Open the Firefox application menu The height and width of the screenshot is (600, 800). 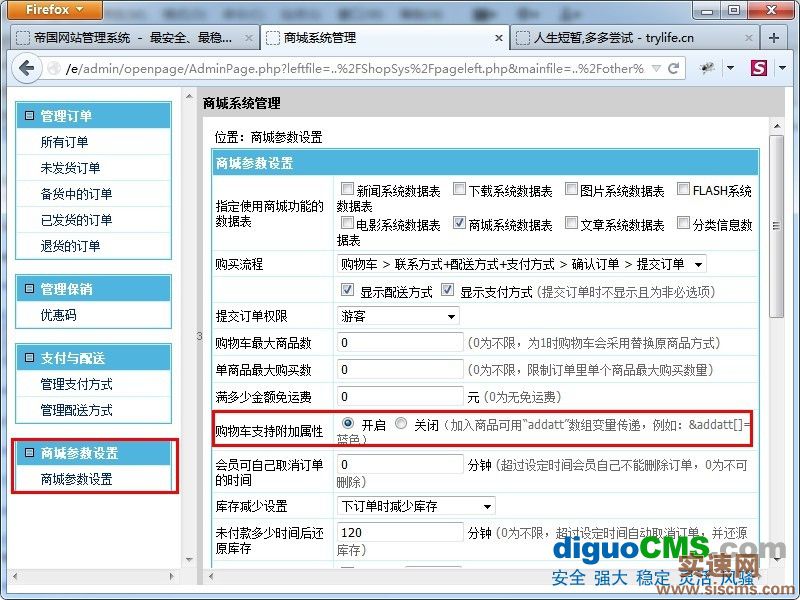(x=54, y=9)
